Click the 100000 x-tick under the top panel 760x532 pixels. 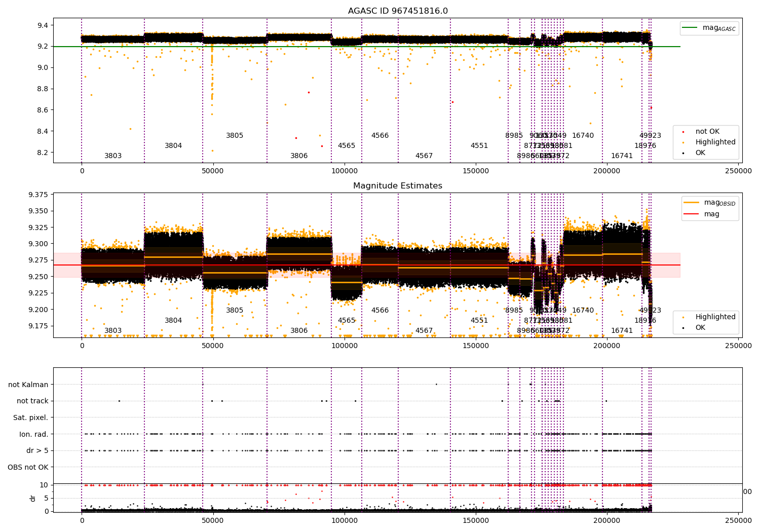[x=345, y=171]
